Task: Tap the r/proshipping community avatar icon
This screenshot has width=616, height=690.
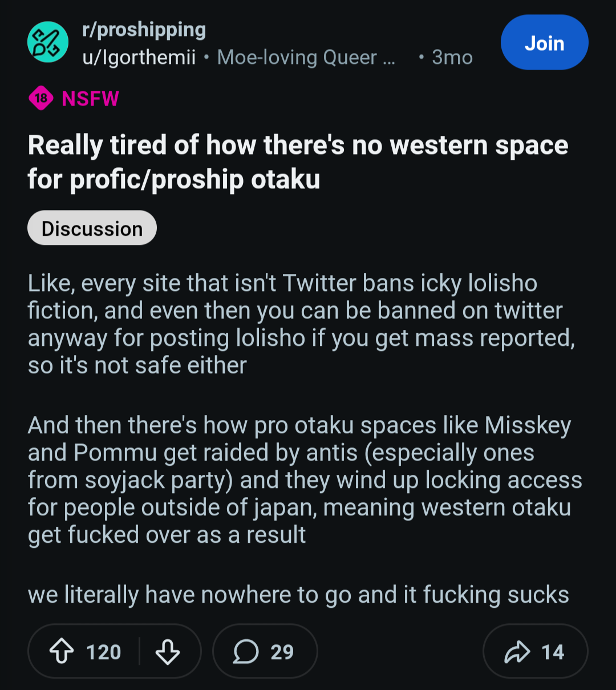Action: 48,42
